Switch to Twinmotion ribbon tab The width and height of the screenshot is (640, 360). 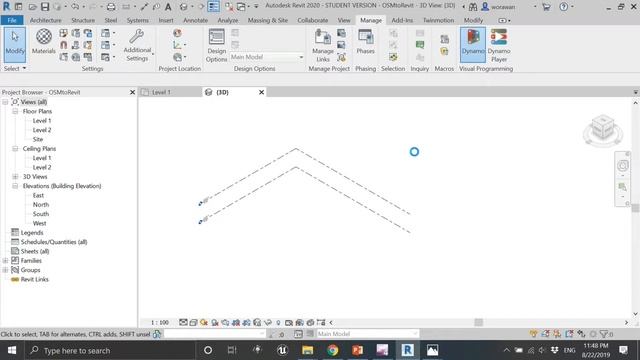pos(438,20)
